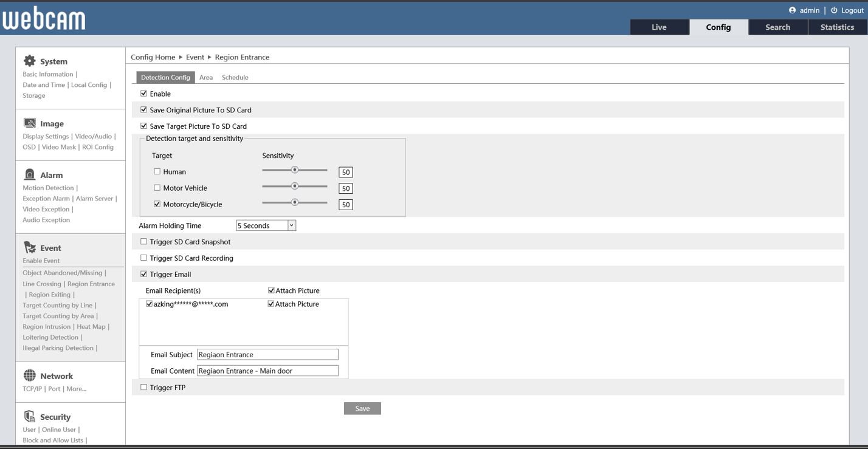Click the admin user icon
This screenshot has height=449, width=868.
click(792, 10)
